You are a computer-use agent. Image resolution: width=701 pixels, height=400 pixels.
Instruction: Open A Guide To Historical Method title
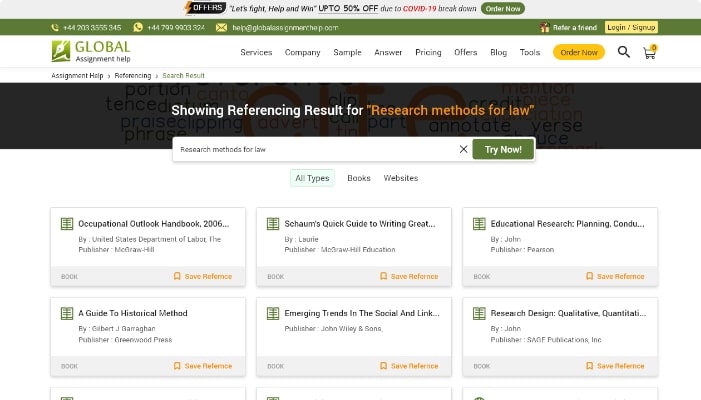[133, 313]
